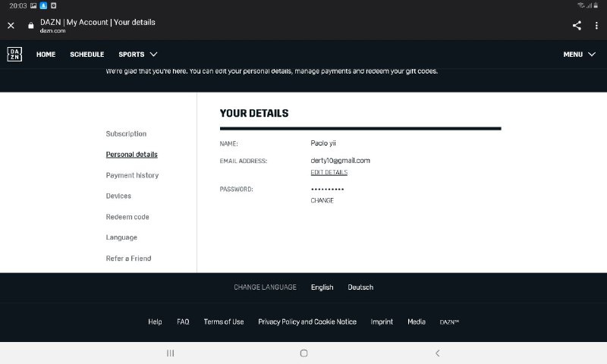Open the Imprint footer link

coord(382,322)
